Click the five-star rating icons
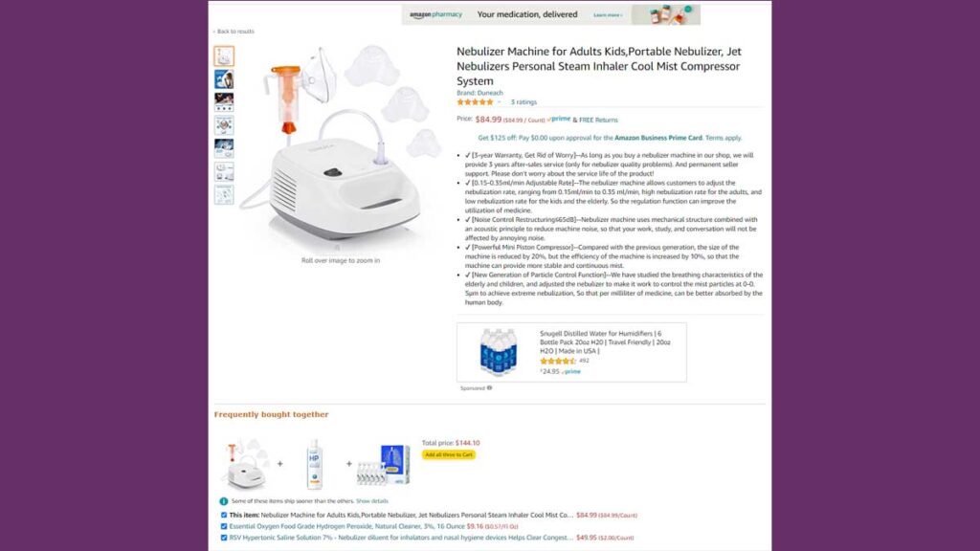This screenshot has width=980, height=551. pos(475,101)
